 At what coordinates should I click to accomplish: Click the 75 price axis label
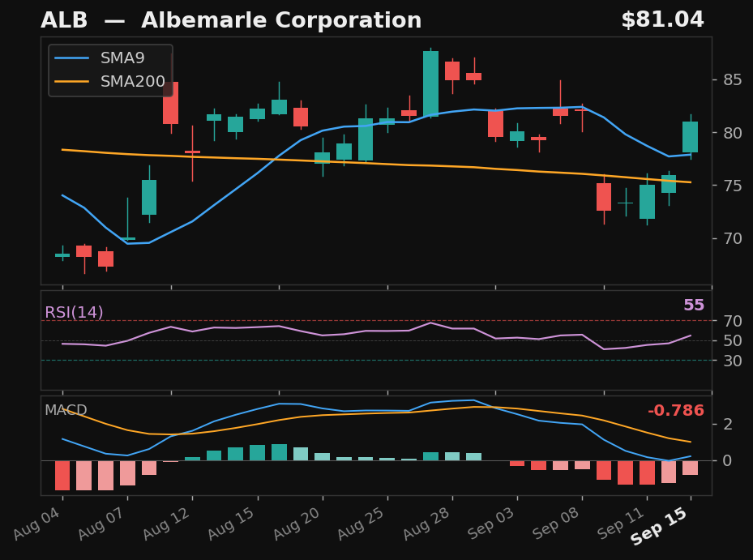733,186
